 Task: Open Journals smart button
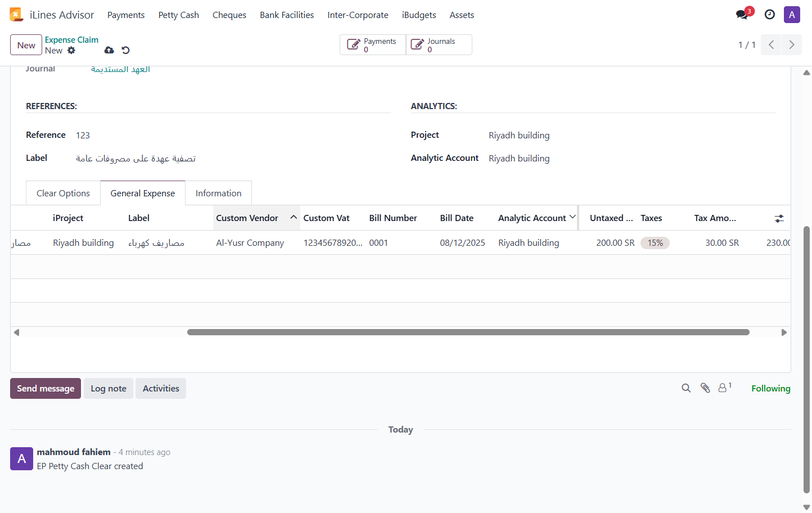439,45
